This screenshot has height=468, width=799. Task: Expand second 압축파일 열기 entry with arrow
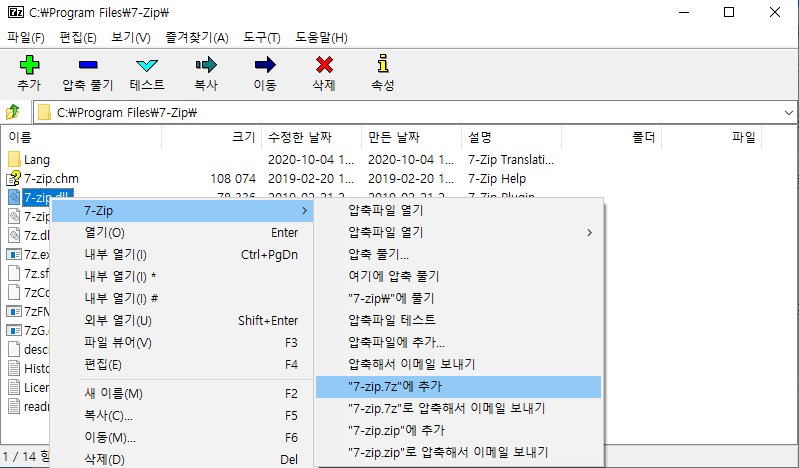tap(459, 232)
